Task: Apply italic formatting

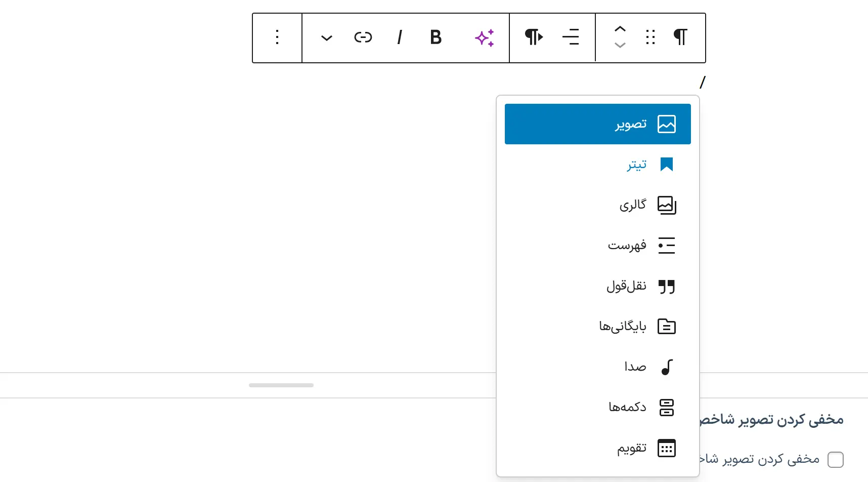Action: tap(400, 37)
